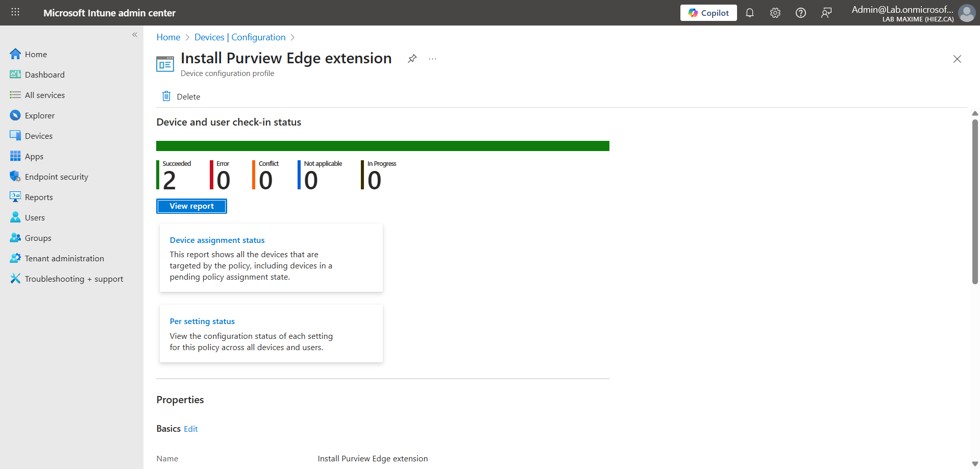Open the Copilot button
The height and width of the screenshot is (469, 980).
(708, 13)
